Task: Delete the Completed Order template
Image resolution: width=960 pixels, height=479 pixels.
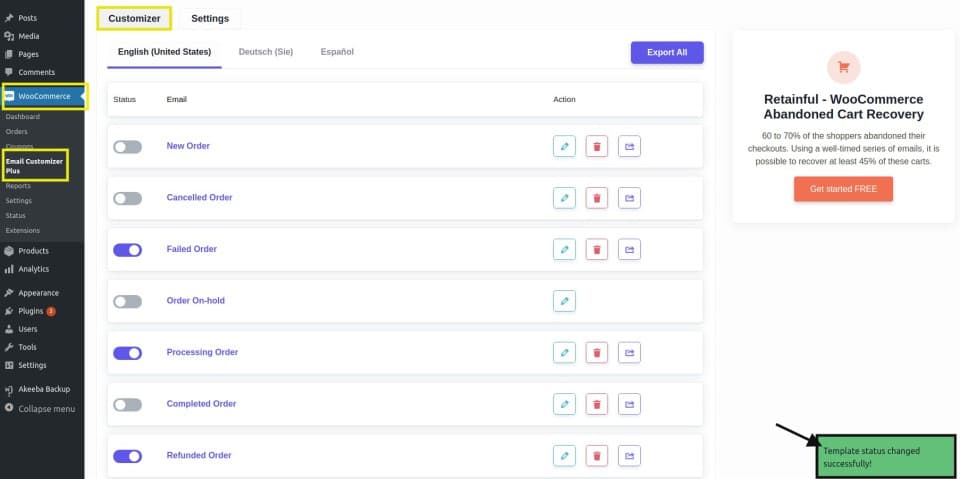Action: point(596,404)
